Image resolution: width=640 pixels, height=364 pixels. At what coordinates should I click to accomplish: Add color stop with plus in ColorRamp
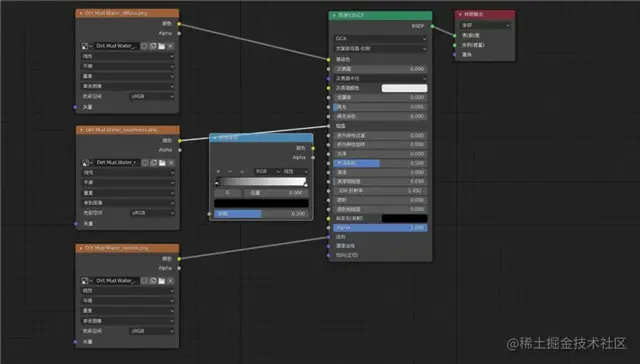tap(218, 171)
